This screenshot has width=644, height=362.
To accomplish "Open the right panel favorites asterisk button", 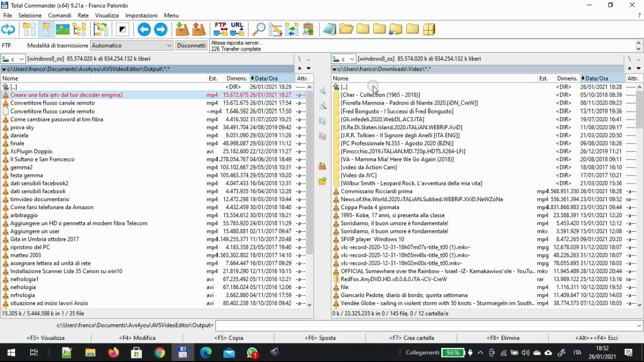I will pos(630,69).
